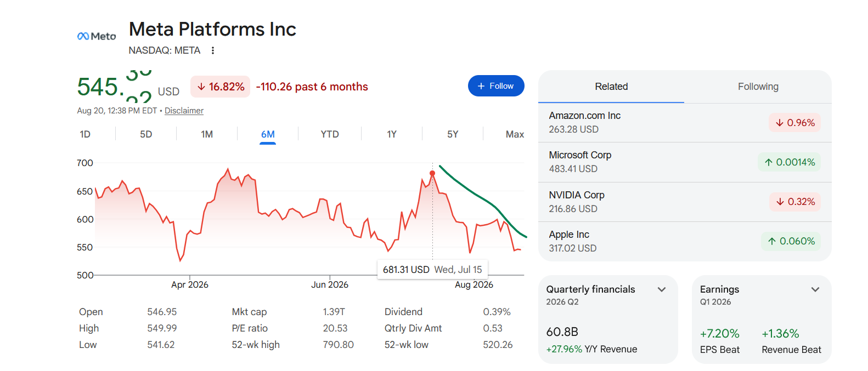Image resolution: width=868 pixels, height=371 pixels.
Task: Switch to the Following tab
Action: pyautogui.click(x=758, y=87)
